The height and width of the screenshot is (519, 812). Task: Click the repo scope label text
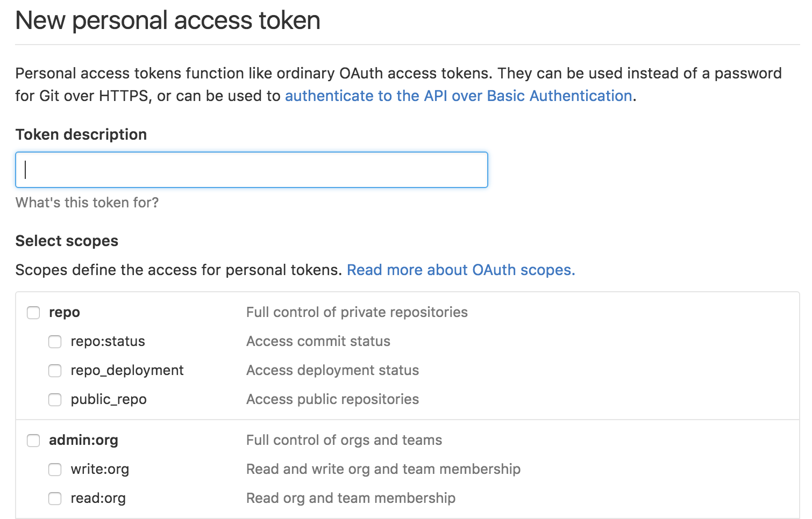64,312
